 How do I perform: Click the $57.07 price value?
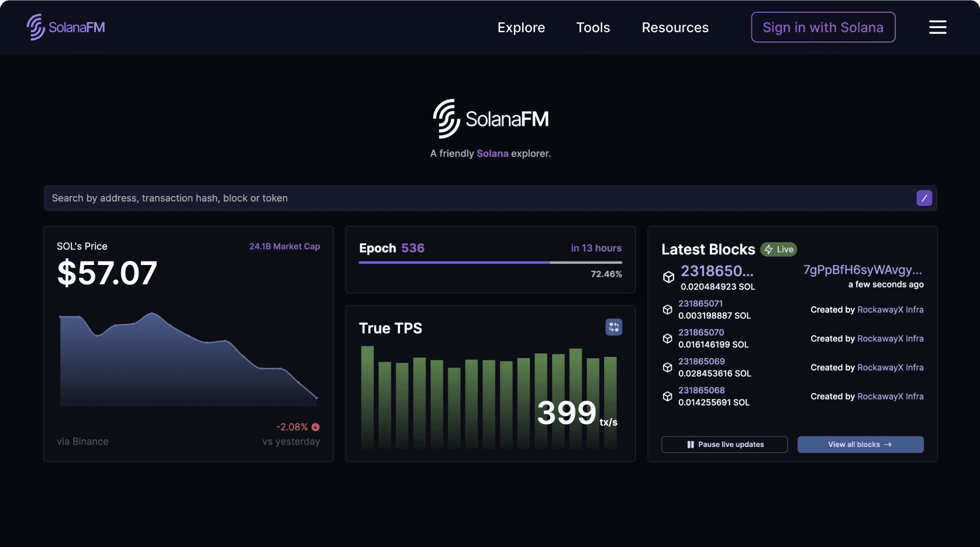107,273
